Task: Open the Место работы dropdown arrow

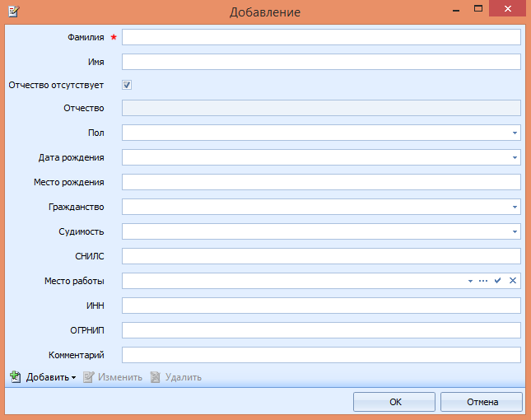Action: click(x=470, y=281)
